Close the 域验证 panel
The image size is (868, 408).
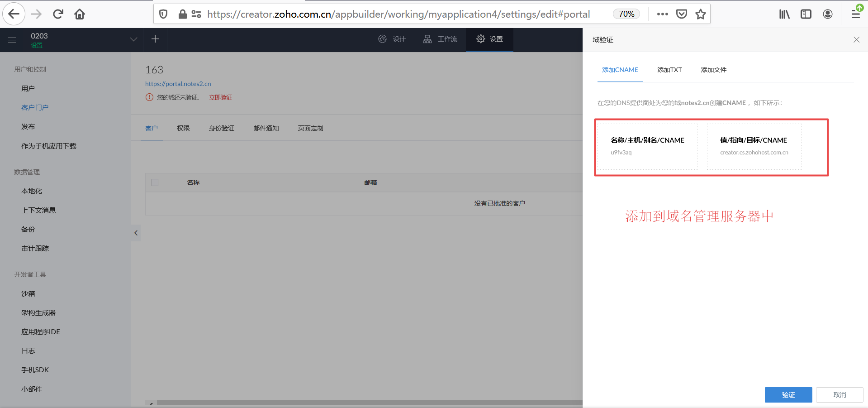856,40
